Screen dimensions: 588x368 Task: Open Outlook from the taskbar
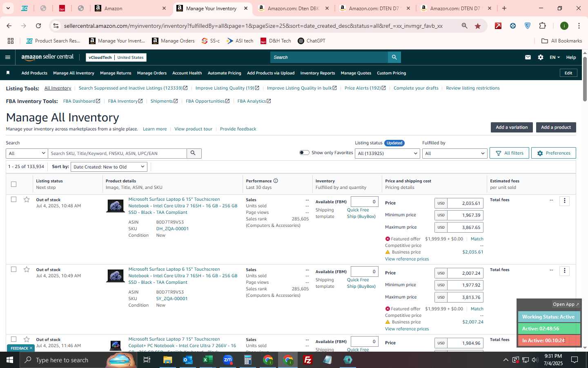[x=187, y=360]
